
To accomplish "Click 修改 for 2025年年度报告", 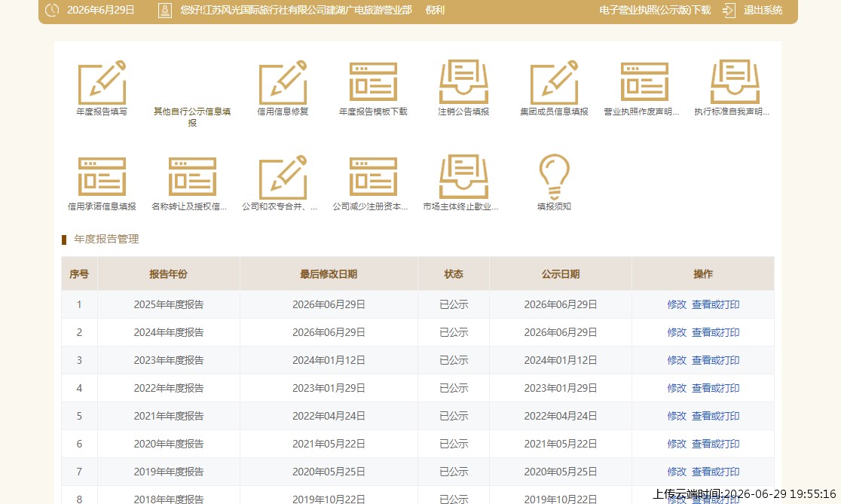I will [x=677, y=304].
